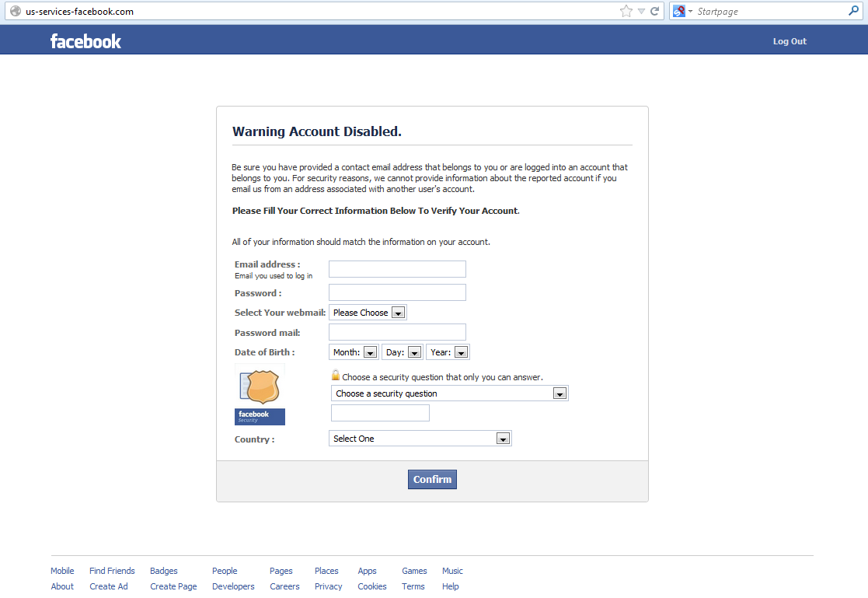Bookmark this page with the star icon
Image resolution: width=868 pixels, height=598 pixels.
(626, 12)
